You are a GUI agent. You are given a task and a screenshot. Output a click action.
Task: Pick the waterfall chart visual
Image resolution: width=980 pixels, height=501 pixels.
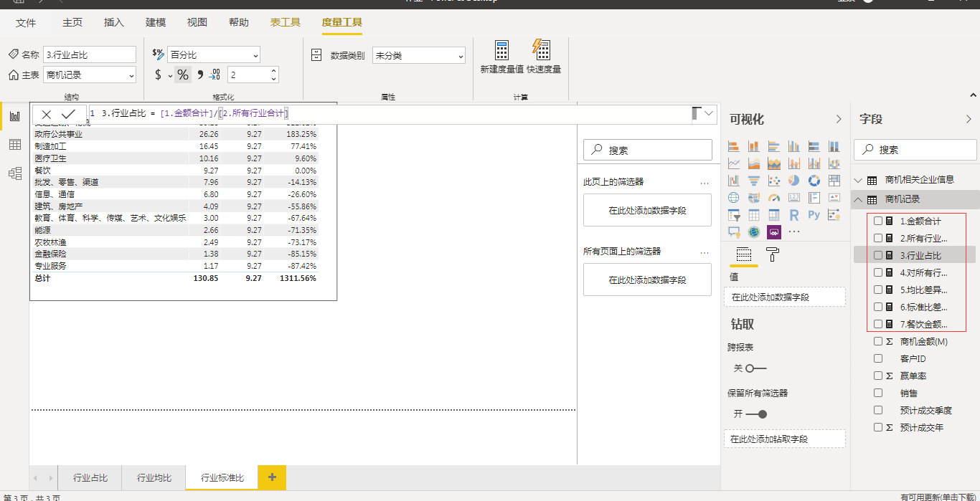click(x=734, y=181)
